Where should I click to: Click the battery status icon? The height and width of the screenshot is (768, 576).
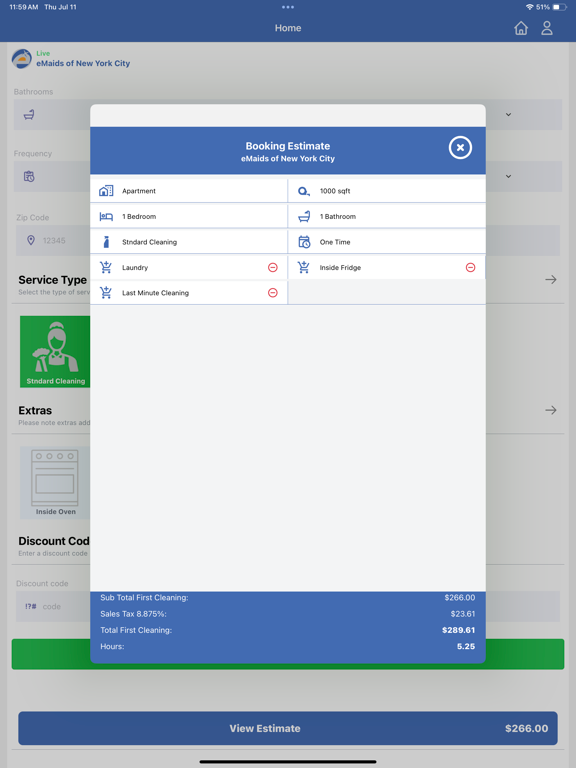tap(559, 7)
